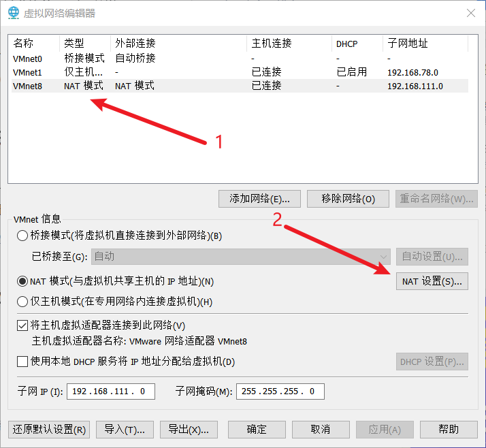486x448 pixels.
Task: Select the 仅主机模式 radio button
Action: point(22,302)
